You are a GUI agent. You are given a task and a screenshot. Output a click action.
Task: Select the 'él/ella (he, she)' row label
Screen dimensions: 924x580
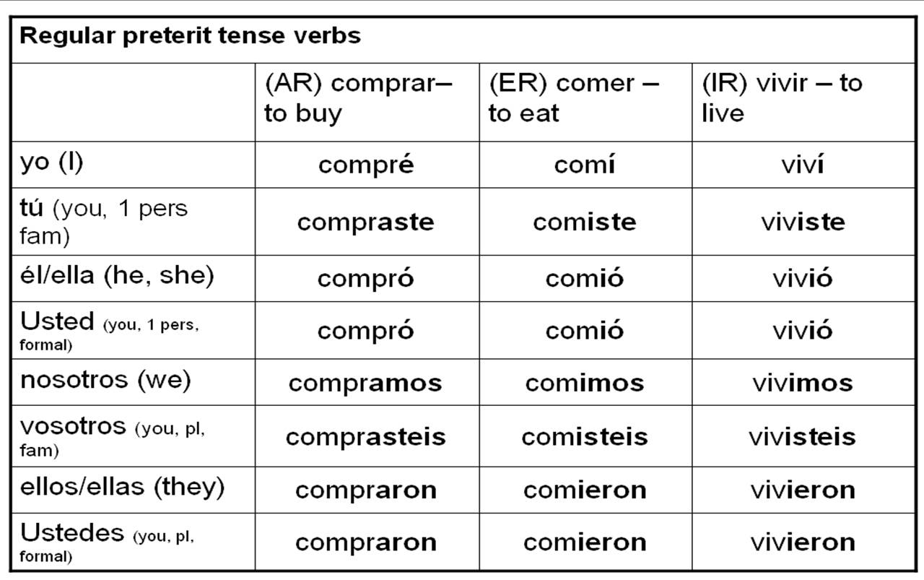pos(117,276)
